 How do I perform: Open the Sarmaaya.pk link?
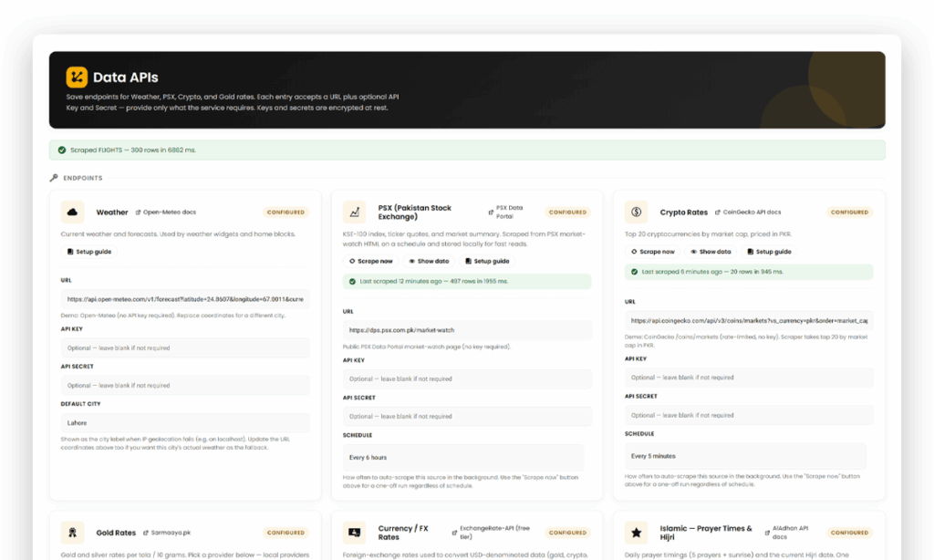(x=167, y=533)
